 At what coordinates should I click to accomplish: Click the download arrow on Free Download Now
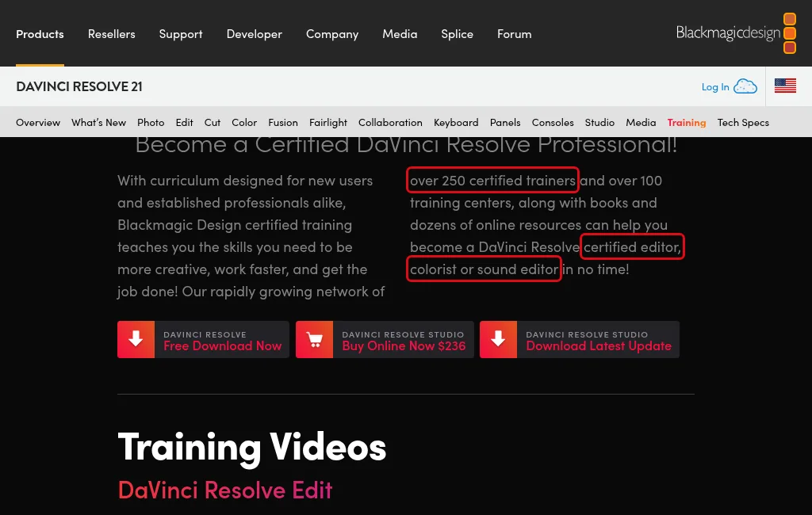136,340
